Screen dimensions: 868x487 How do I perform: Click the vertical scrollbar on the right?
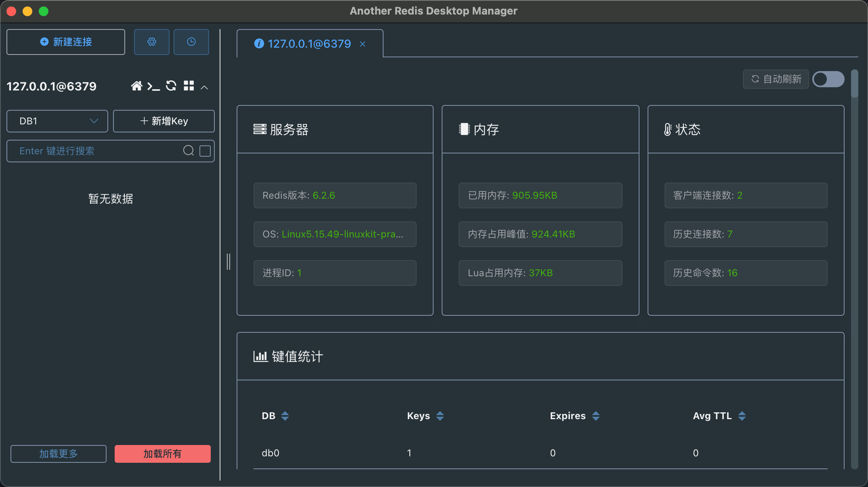(x=854, y=83)
